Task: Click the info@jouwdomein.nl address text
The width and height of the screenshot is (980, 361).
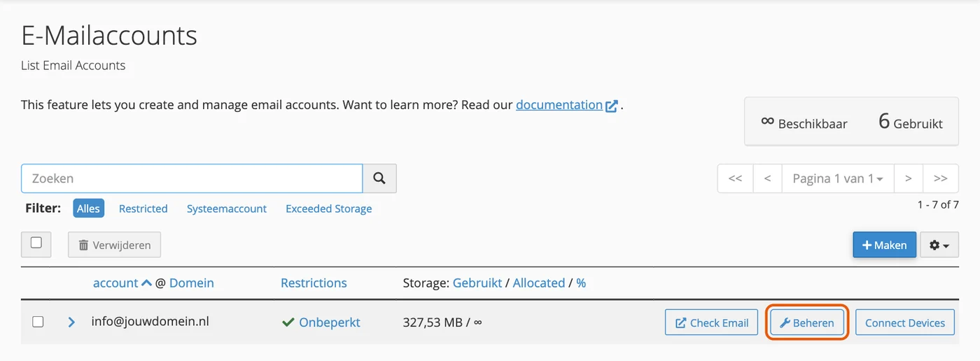Action: [x=150, y=321]
